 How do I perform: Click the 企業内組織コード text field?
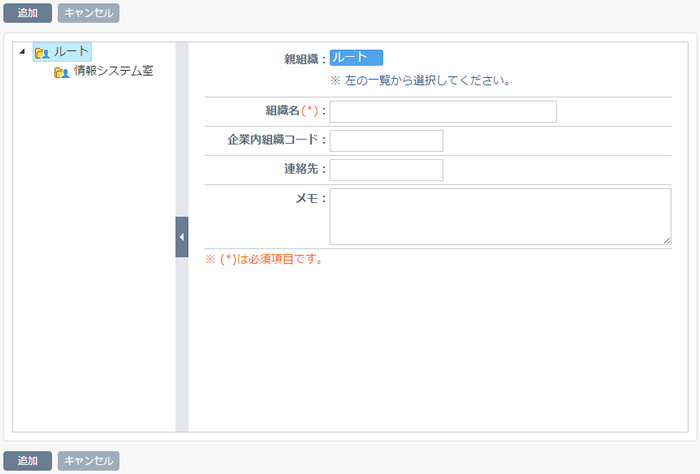[387, 141]
